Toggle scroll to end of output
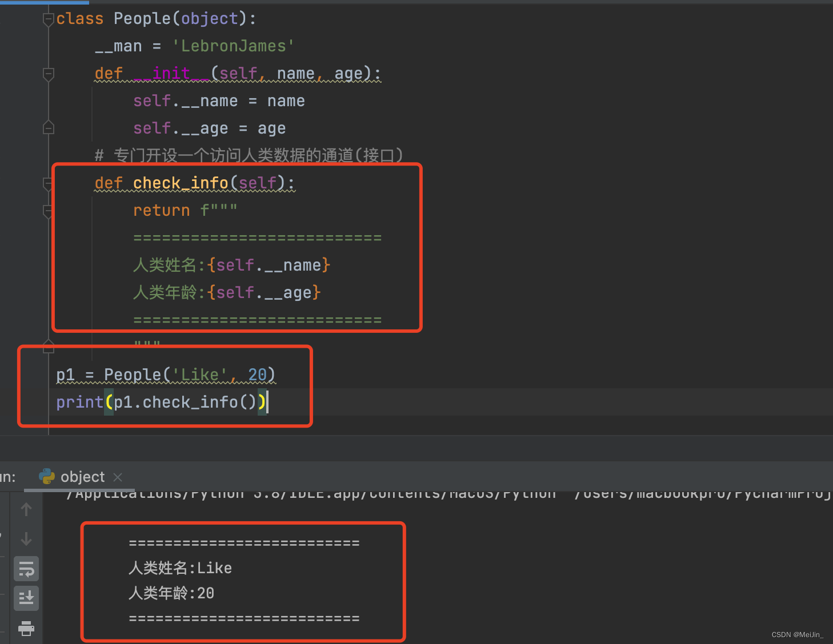The height and width of the screenshot is (644, 833). tap(26, 598)
